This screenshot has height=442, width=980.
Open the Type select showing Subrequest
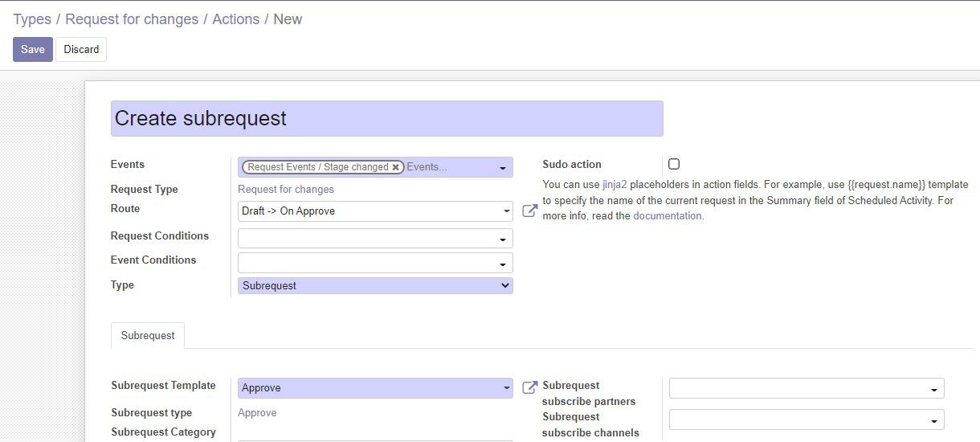point(375,285)
